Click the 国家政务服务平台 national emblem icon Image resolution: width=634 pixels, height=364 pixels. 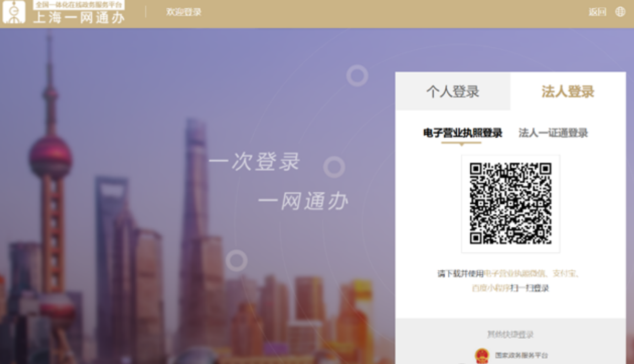coord(481,356)
